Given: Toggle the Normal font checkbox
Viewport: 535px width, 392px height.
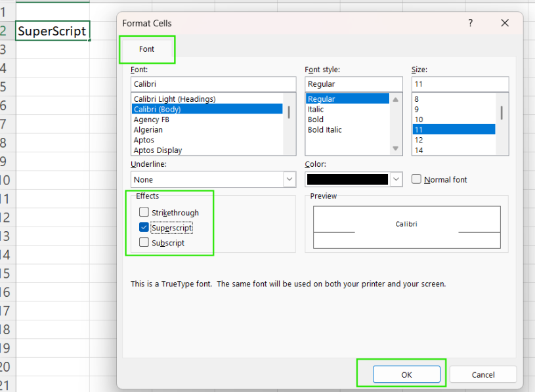Looking at the screenshot, I should click(416, 179).
